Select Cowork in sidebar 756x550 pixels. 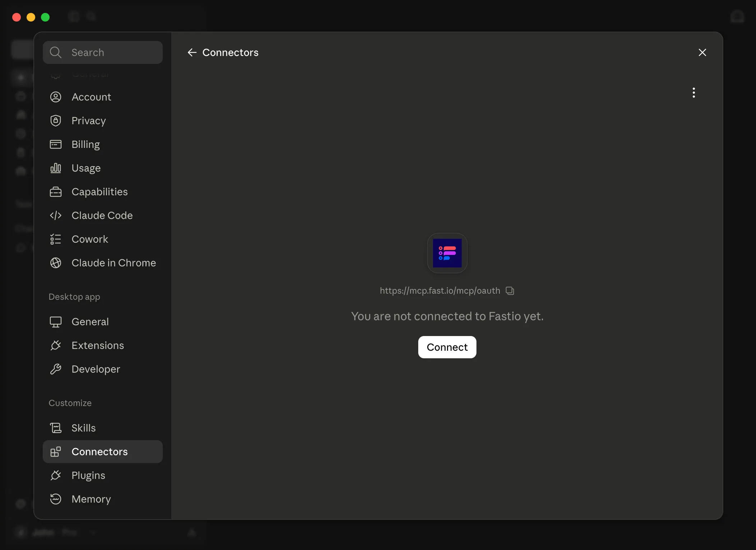tap(103, 239)
